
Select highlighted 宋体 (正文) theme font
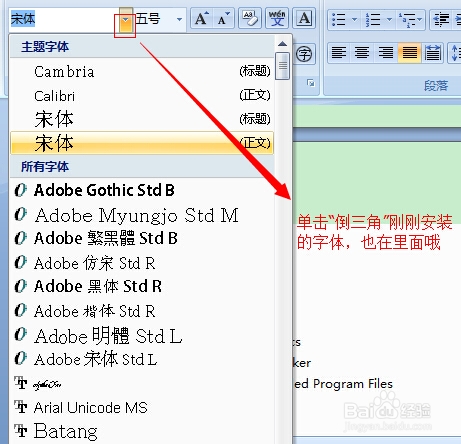(x=142, y=143)
